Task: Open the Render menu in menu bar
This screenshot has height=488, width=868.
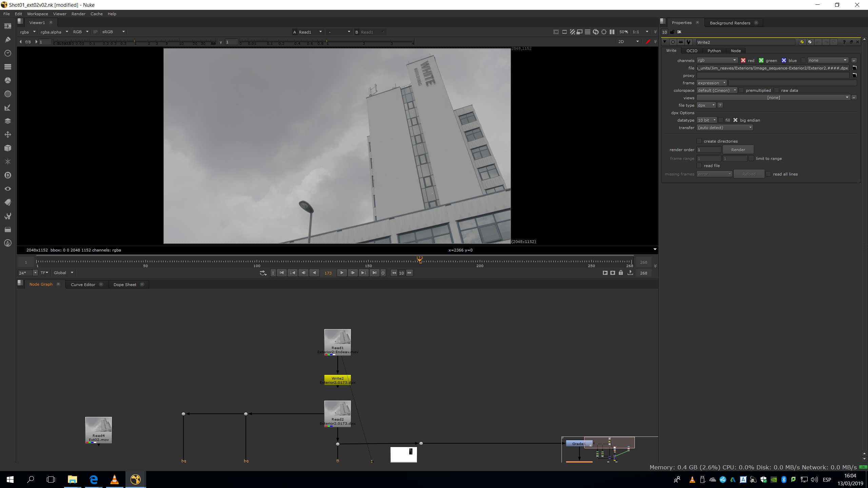Action: [78, 14]
